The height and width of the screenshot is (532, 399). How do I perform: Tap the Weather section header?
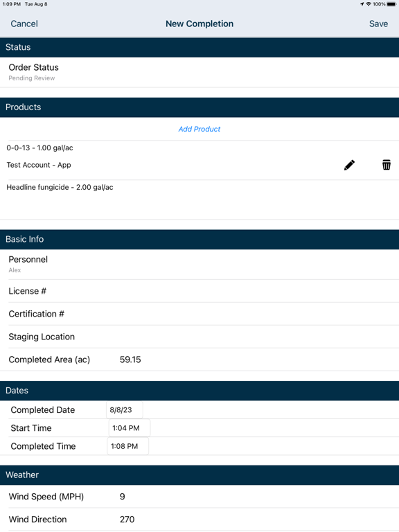click(199, 475)
